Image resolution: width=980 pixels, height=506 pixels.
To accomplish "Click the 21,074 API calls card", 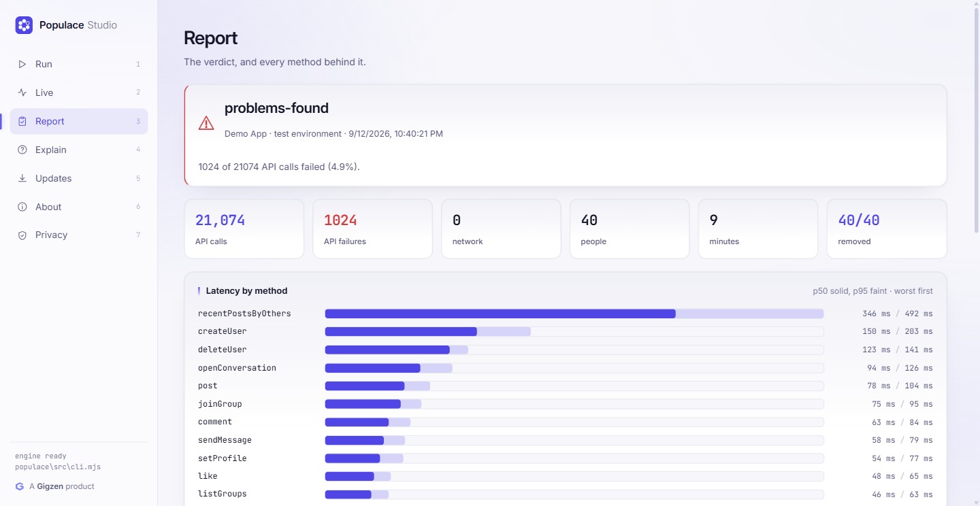I will (244, 229).
